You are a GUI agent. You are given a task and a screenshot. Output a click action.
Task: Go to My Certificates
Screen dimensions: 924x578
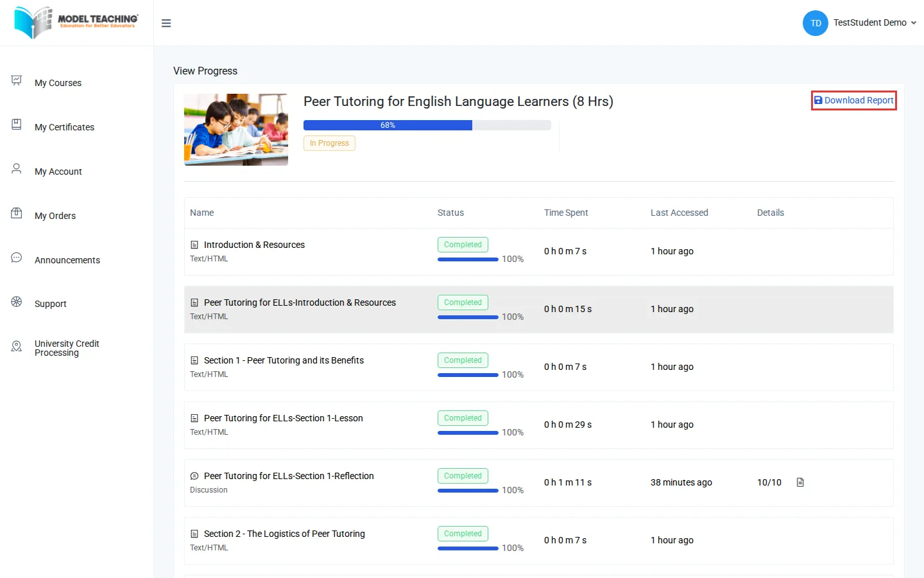coord(64,127)
